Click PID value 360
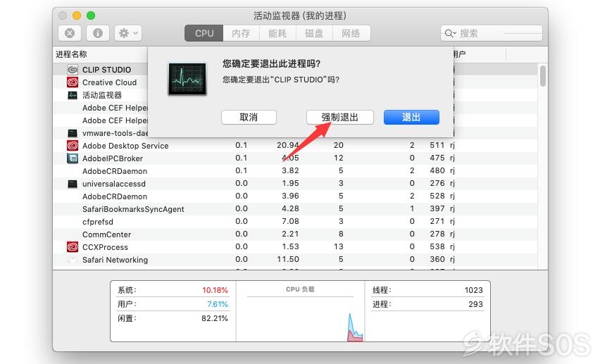Image resolution: width=600 pixels, height=364 pixels. click(437, 259)
